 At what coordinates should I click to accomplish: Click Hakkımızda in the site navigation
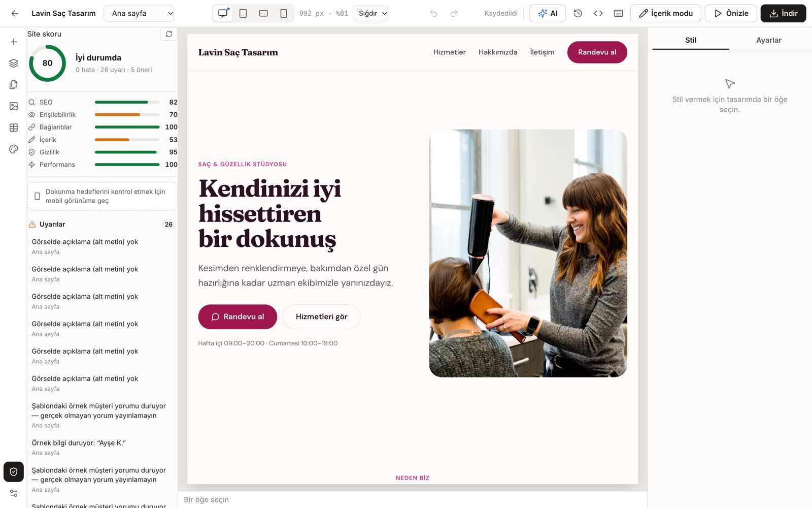[x=498, y=52]
